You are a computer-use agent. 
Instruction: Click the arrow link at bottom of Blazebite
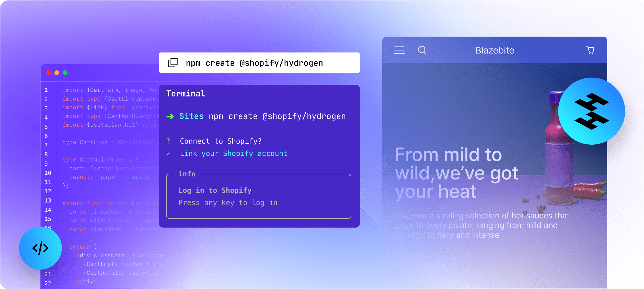click(x=442, y=263)
